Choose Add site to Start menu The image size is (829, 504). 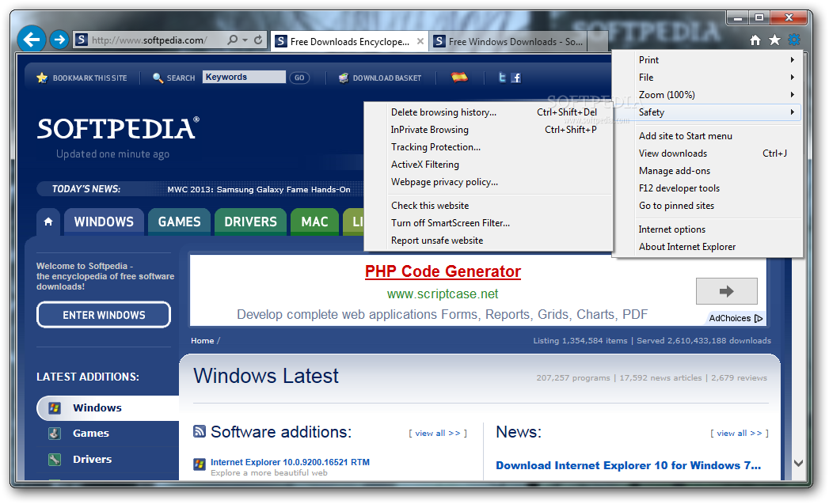[709, 136]
